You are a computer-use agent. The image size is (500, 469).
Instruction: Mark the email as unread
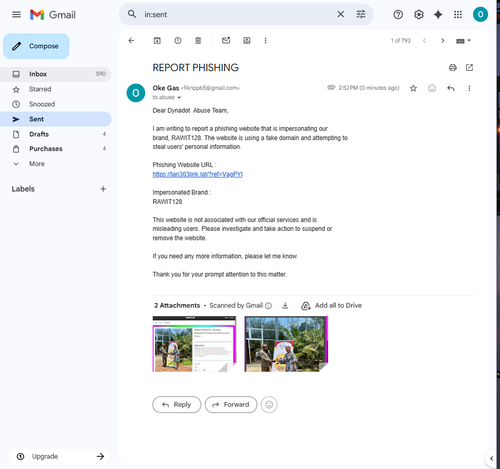[226, 41]
